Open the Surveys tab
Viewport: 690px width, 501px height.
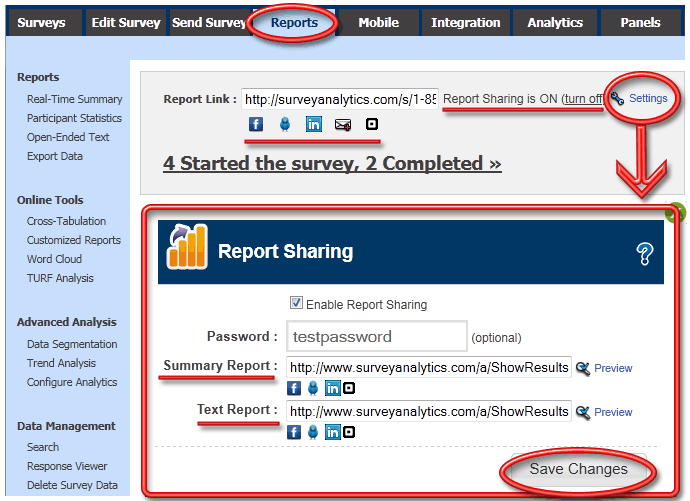(x=41, y=22)
